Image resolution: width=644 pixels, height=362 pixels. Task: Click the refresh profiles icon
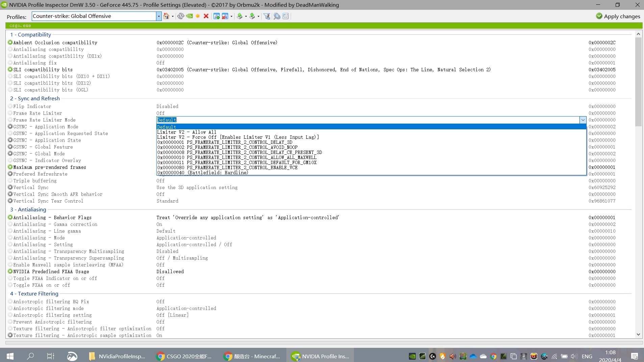181,16
